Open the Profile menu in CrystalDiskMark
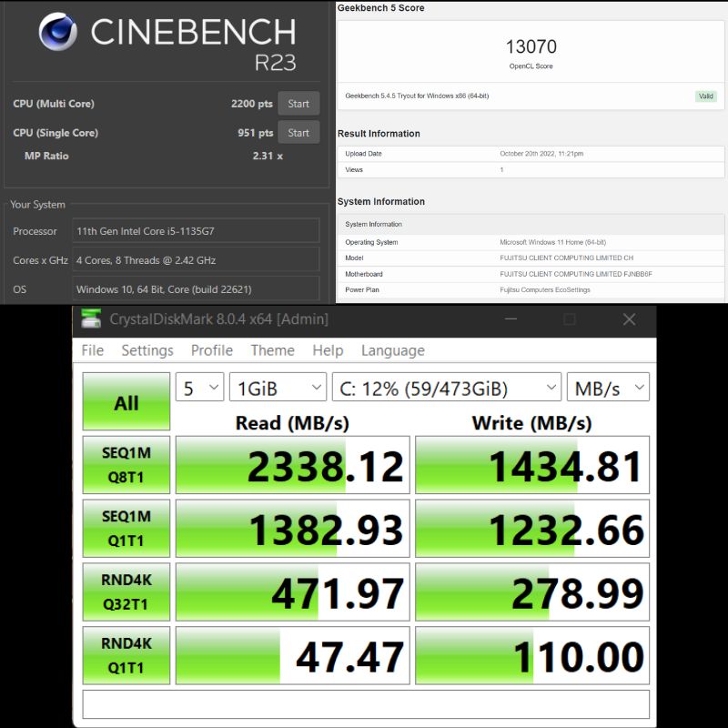Image resolution: width=728 pixels, height=728 pixels. point(212,350)
